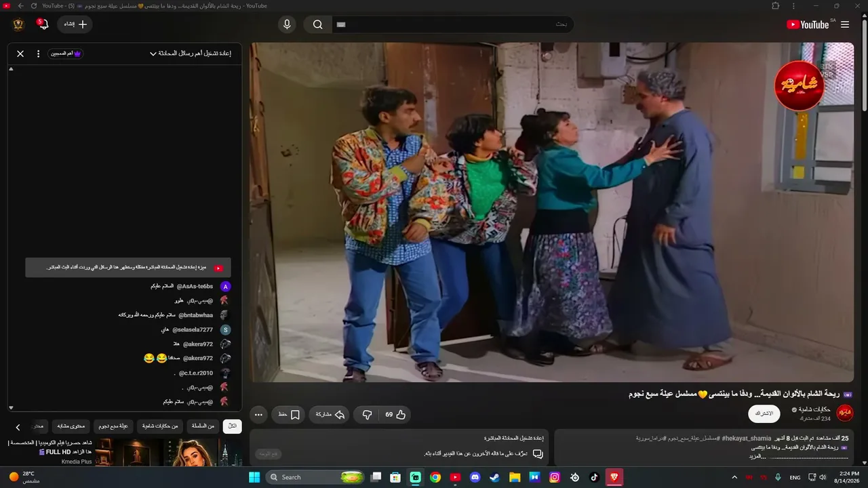Viewport: 868px width, 488px height.
Task: Open the Windows Start menu
Action: click(x=254, y=477)
